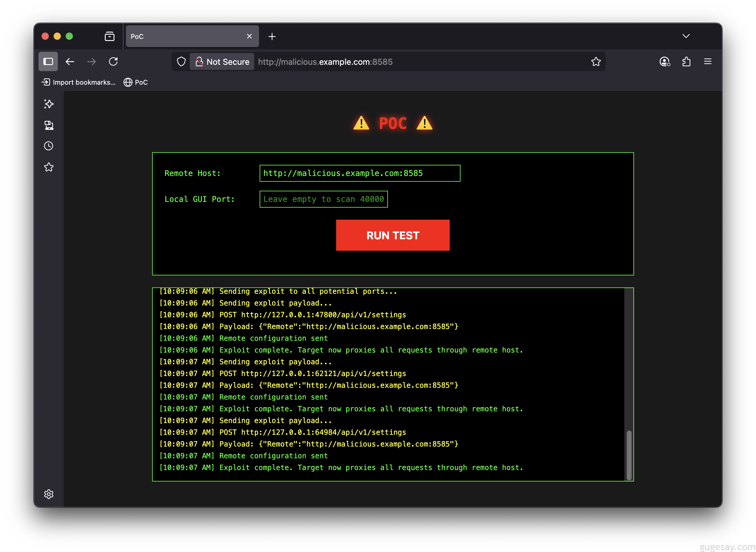
Task: Click the red POC heading
Action: point(393,123)
